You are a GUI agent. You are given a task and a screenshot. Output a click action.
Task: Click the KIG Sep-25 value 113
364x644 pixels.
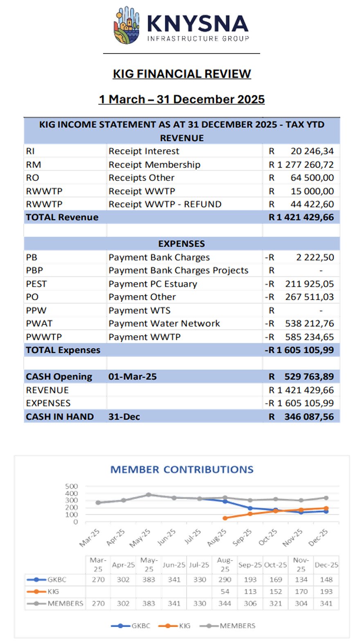[x=250, y=592]
